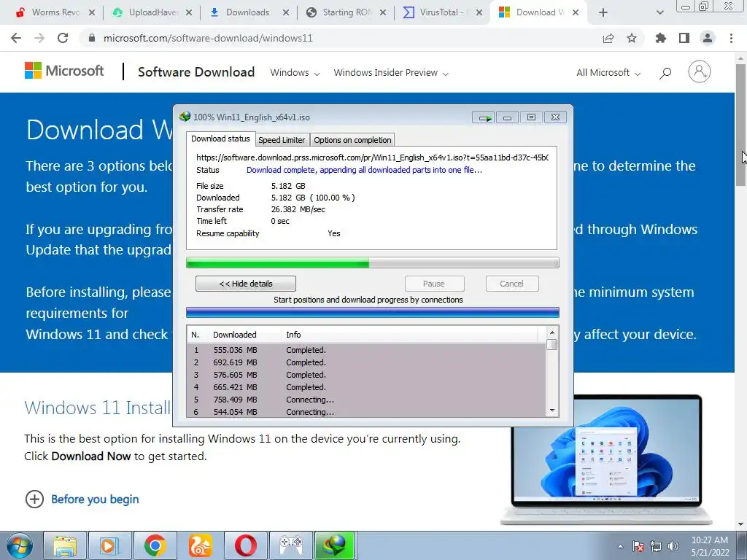This screenshot has width=747, height=560.
Task: Select connection row 2 with 692.619 MB
Action: (x=366, y=362)
